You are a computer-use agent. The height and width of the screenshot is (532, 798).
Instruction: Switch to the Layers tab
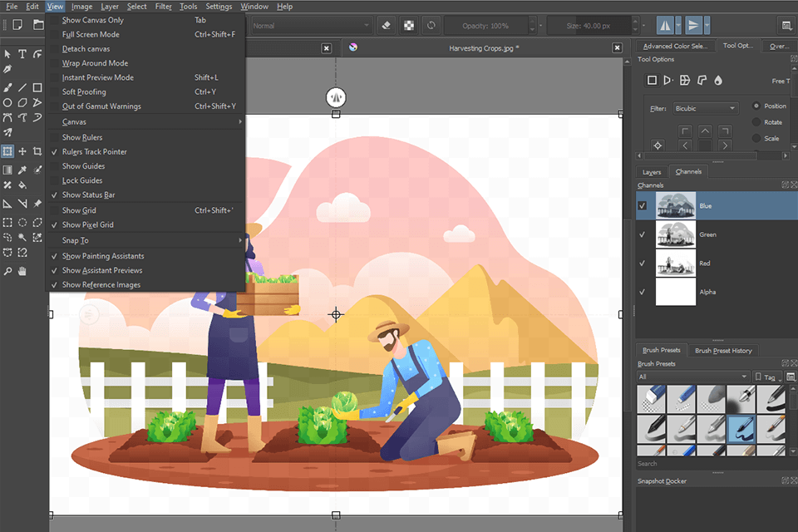[x=652, y=172]
